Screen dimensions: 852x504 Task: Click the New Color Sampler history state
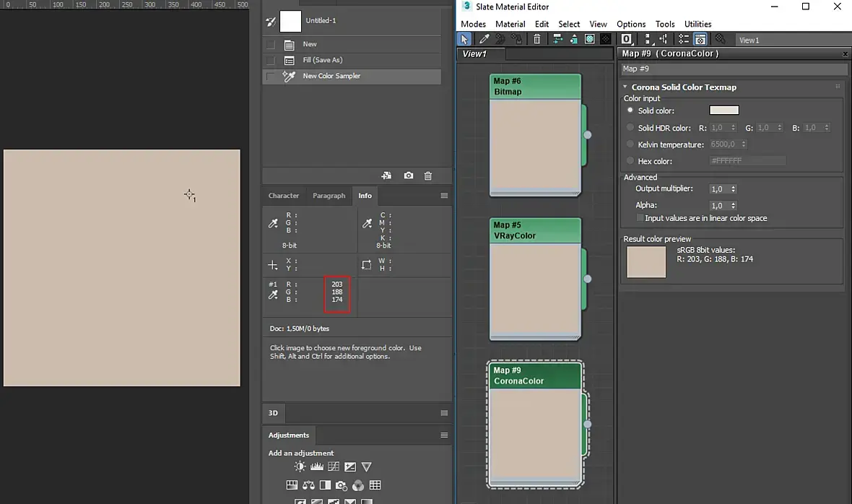[x=331, y=76]
